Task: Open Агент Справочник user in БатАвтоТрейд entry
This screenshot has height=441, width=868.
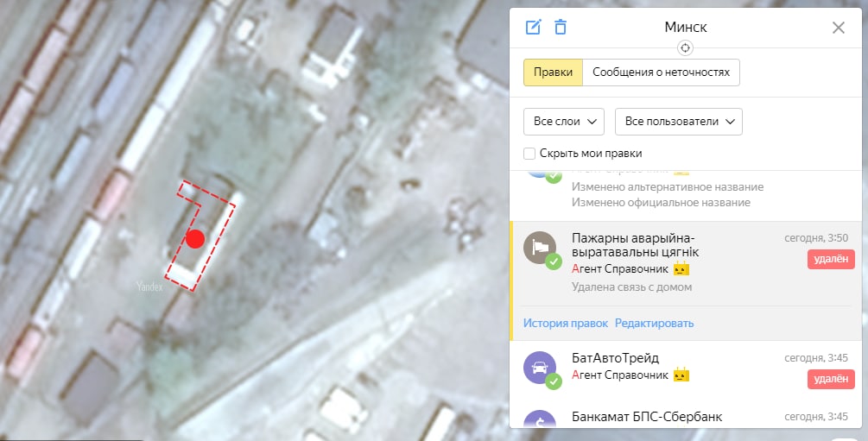Action: (x=620, y=375)
